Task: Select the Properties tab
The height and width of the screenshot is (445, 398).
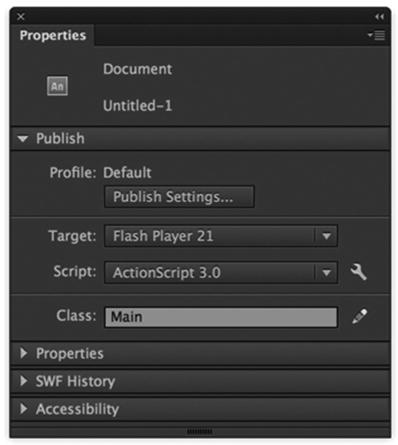Action: [53, 35]
